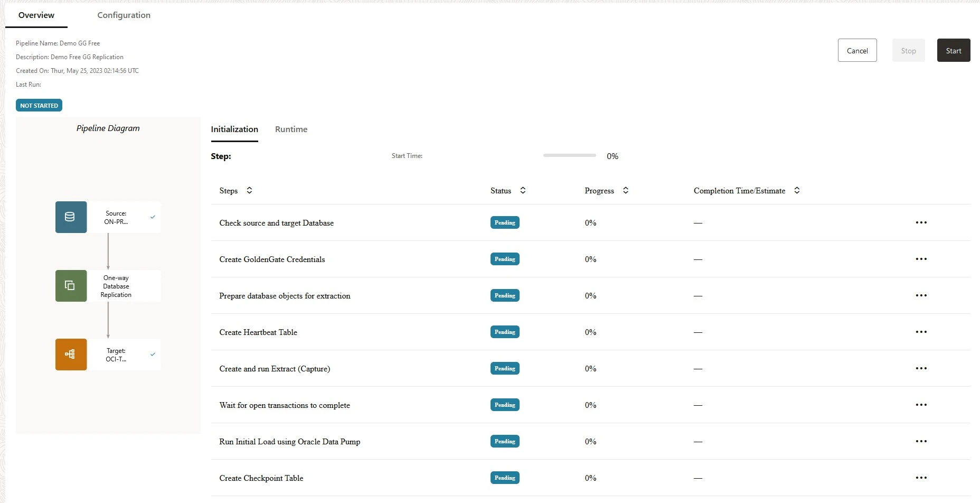This screenshot has width=980, height=503.
Task: Open actions menu for Create and run Extract
Action: [921, 368]
